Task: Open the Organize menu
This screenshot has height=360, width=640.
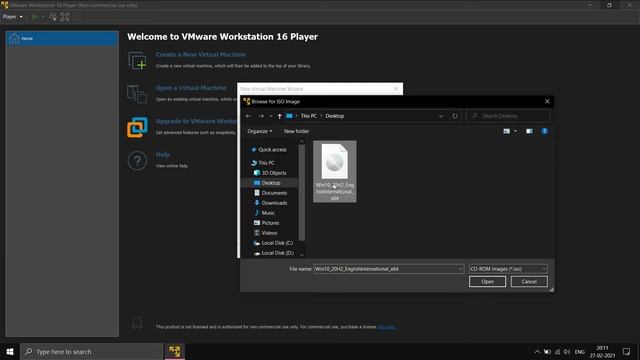Action: [260, 131]
